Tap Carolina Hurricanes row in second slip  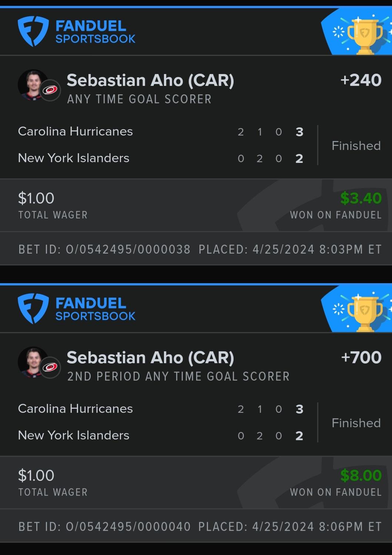[x=161, y=409]
